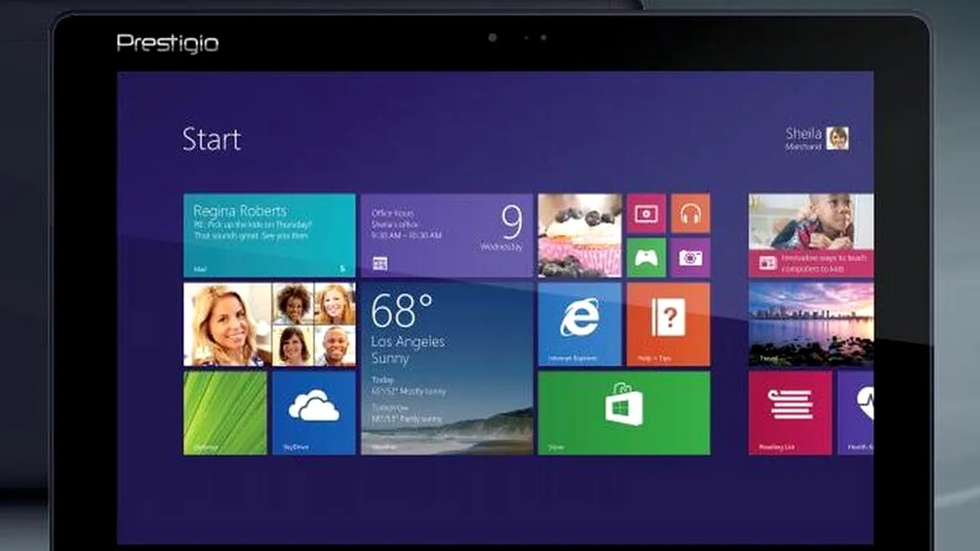Open the Calendar tile showing 9 Wednesday

(x=447, y=236)
